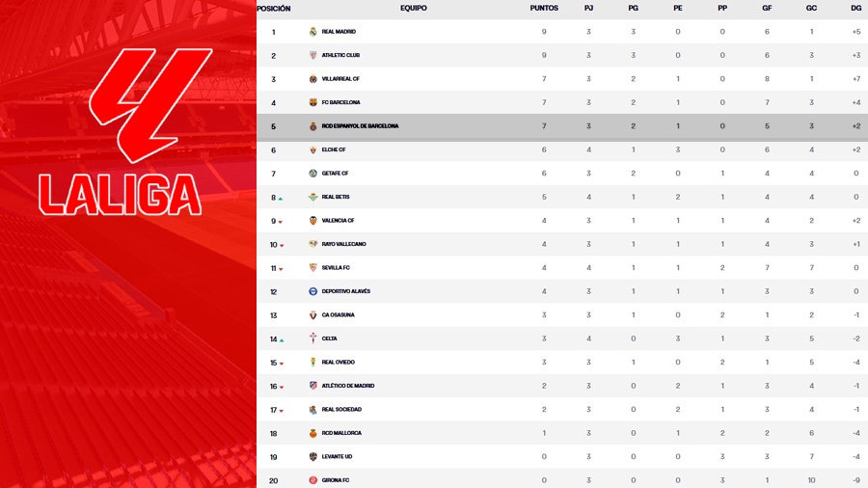
Task: Open the Rayo Vallecano team link
Action: (343, 244)
